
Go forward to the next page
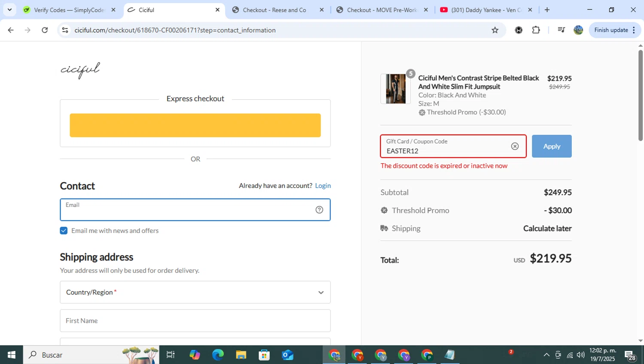click(x=27, y=30)
